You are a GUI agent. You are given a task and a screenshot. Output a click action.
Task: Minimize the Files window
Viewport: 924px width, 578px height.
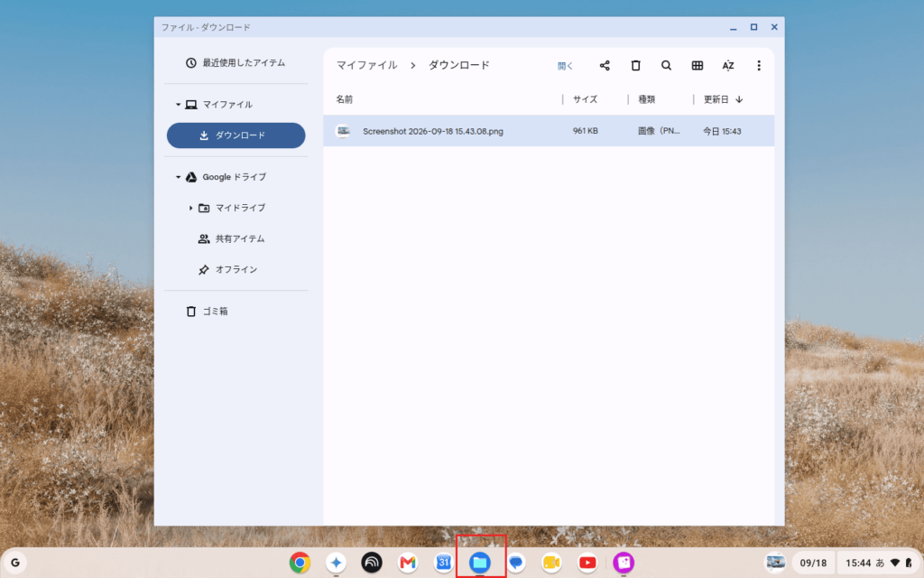click(x=733, y=27)
